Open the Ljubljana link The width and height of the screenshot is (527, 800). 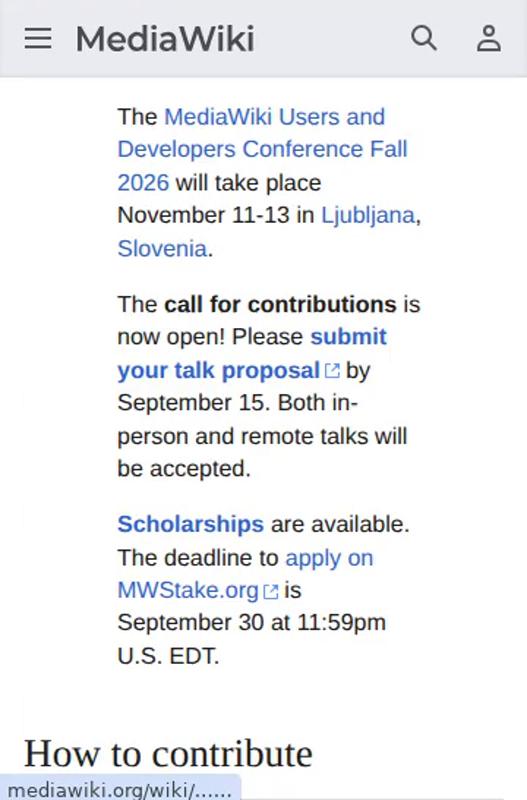pyautogui.click(x=368, y=216)
